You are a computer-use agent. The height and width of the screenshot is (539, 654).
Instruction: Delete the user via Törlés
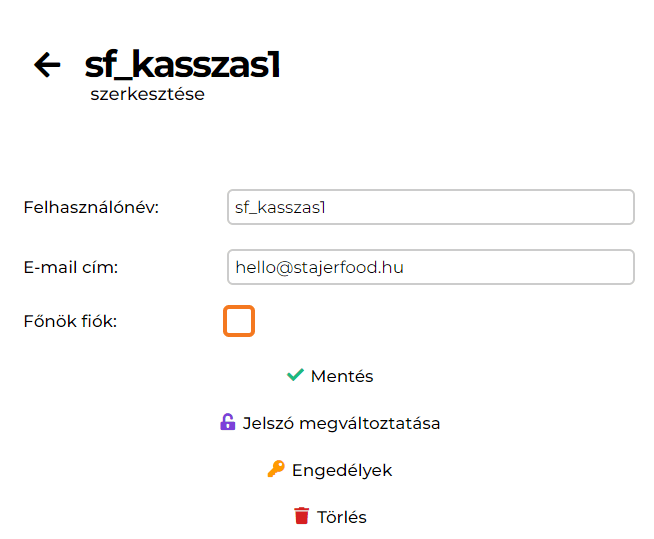coord(342,517)
